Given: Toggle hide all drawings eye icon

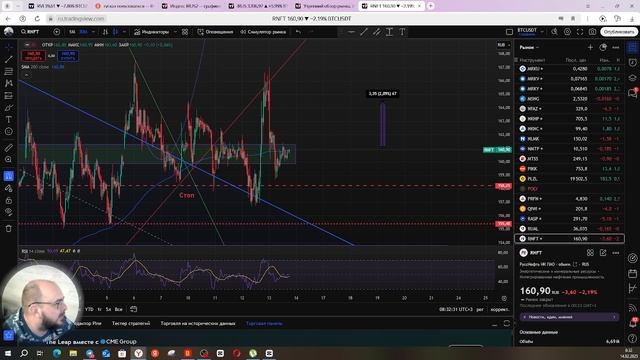Looking at the screenshot, I should [9, 212].
